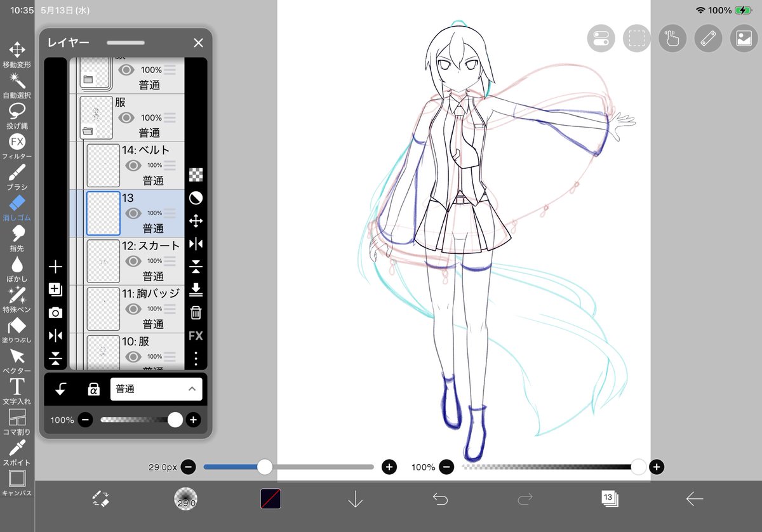Collapse the 服 folder via folder icon
The width and height of the screenshot is (762, 532).
(x=88, y=131)
